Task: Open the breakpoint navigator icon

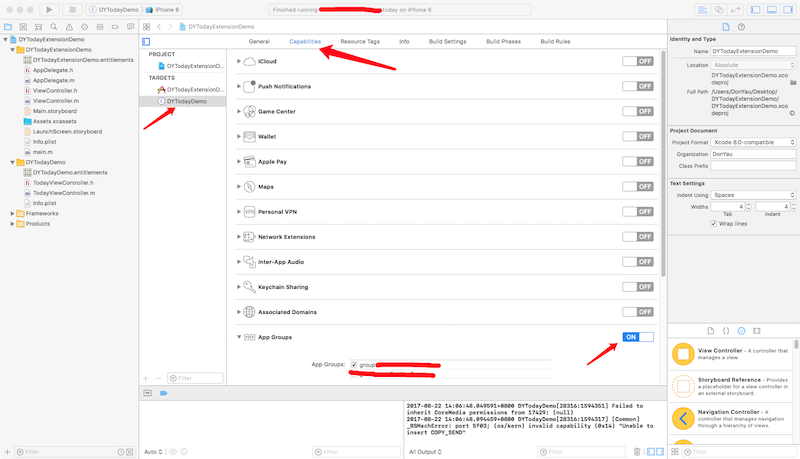Action: pyautogui.click(x=115, y=27)
